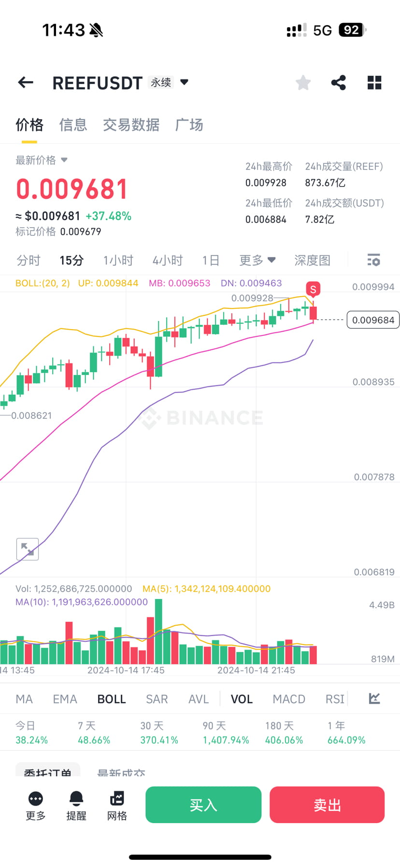Tap the 30 天 370.41% performance
This screenshot has width=400, height=868.
(159, 733)
